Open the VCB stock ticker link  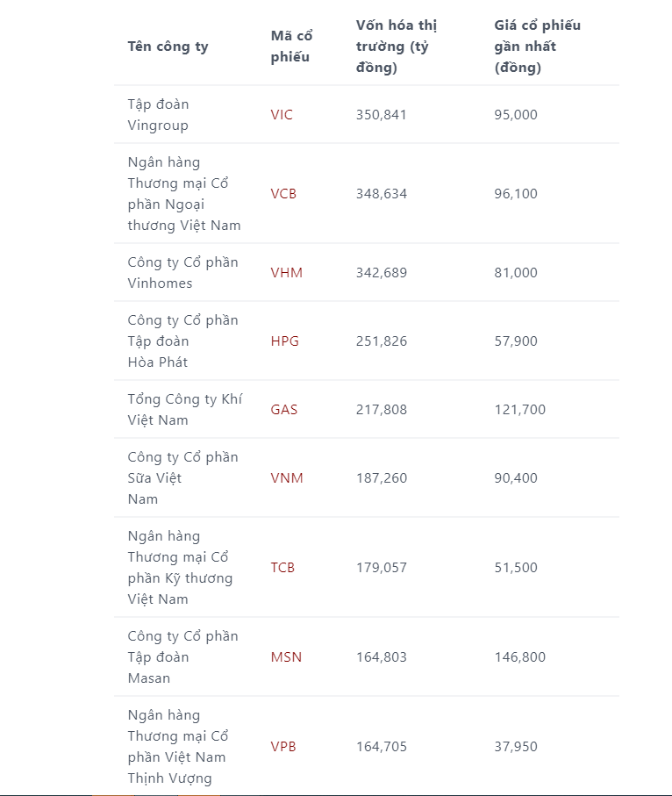[x=283, y=194]
